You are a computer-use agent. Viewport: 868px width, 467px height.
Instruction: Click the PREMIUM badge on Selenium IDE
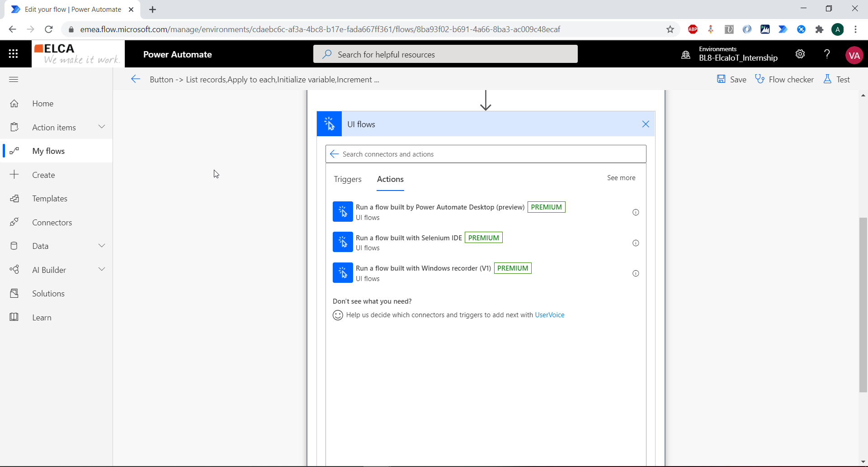pos(484,238)
